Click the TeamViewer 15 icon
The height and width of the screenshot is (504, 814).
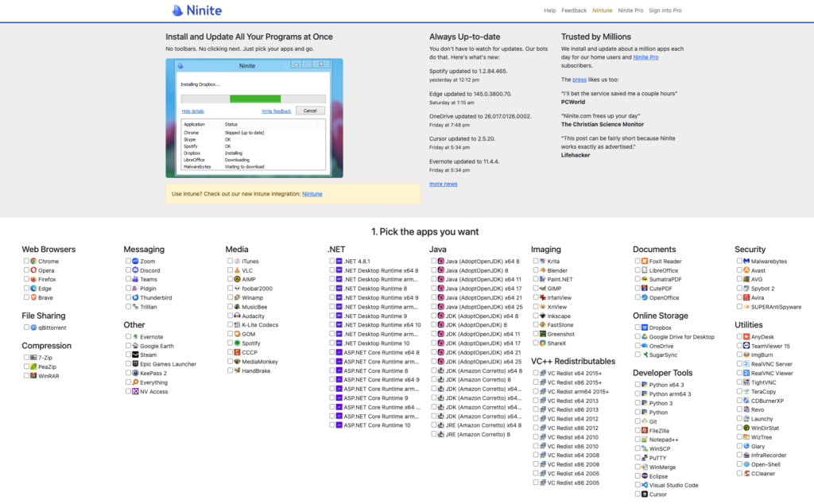click(x=746, y=346)
